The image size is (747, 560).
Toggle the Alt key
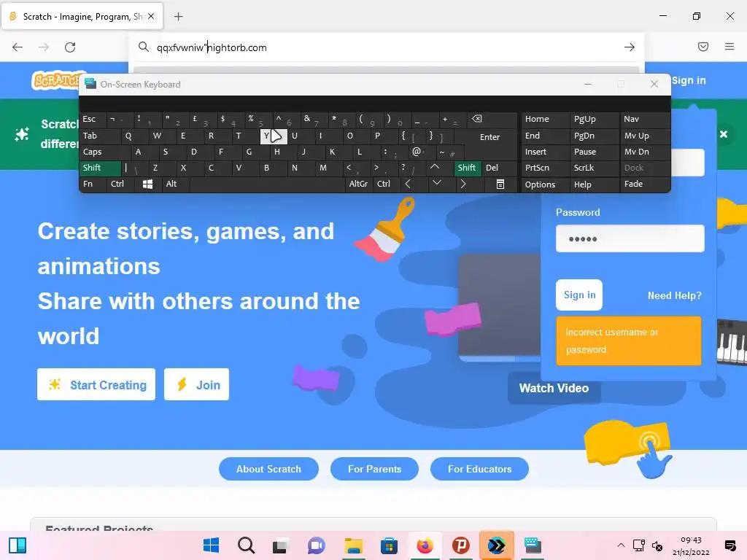(175, 184)
